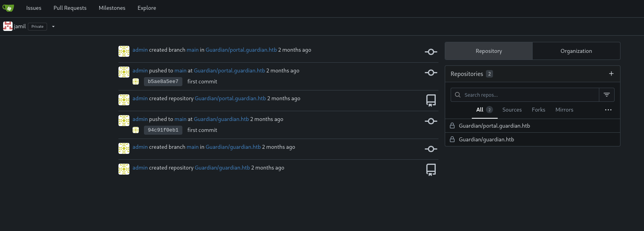Image resolution: width=644 pixels, height=231 pixels.
Task: Click the plus icon to add repository
Action: (x=611, y=74)
